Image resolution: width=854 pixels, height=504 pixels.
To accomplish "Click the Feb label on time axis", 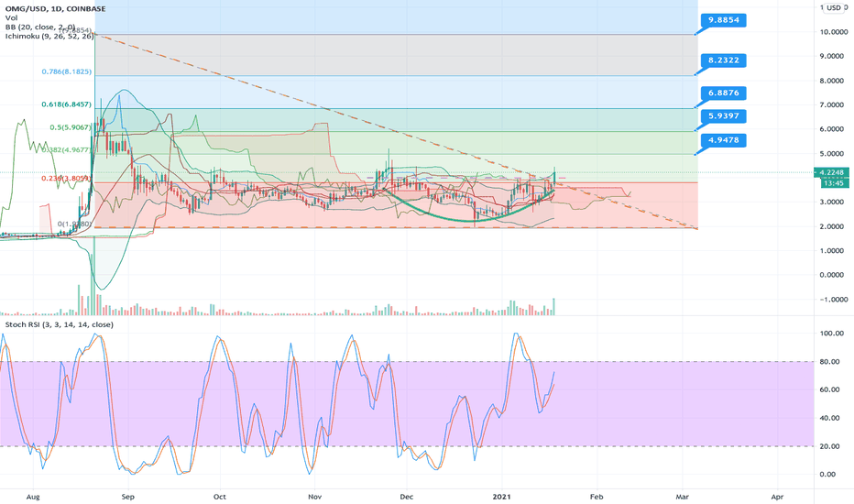I will click(597, 497).
